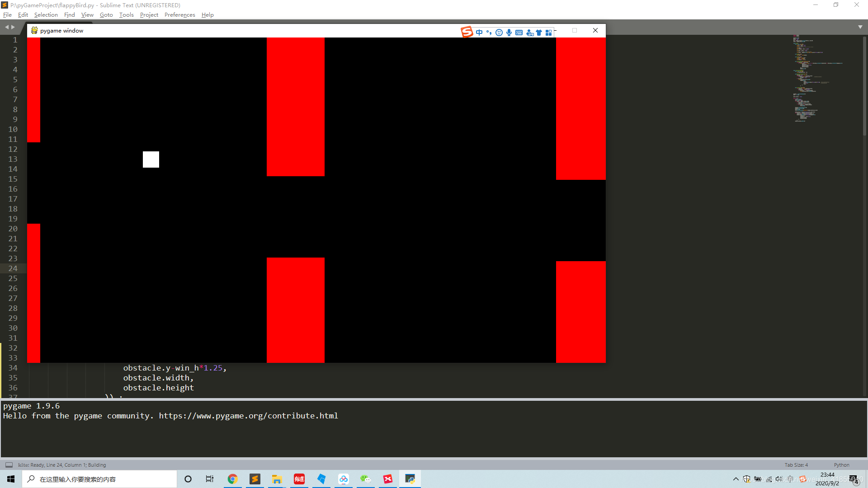The height and width of the screenshot is (488, 868).
Task: Click Tab Size: 4 in status bar
Action: pyautogui.click(x=796, y=465)
